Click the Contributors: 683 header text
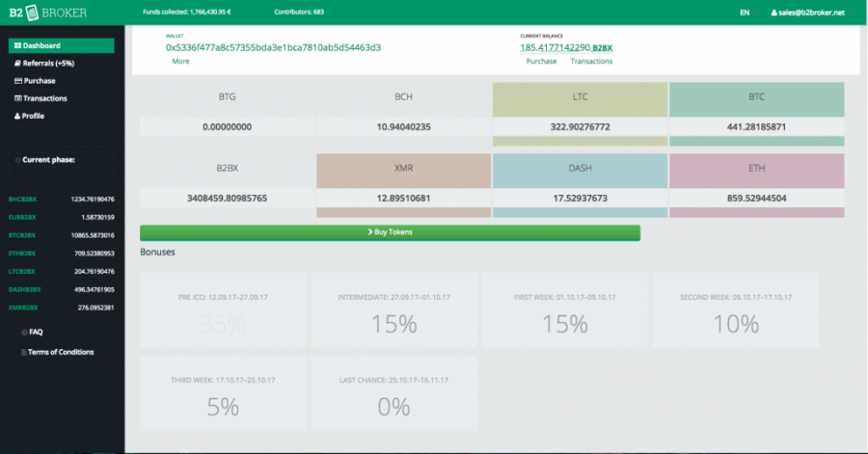Image resolution: width=868 pixels, height=454 pixels. pyautogui.click(x=299, y=12)
